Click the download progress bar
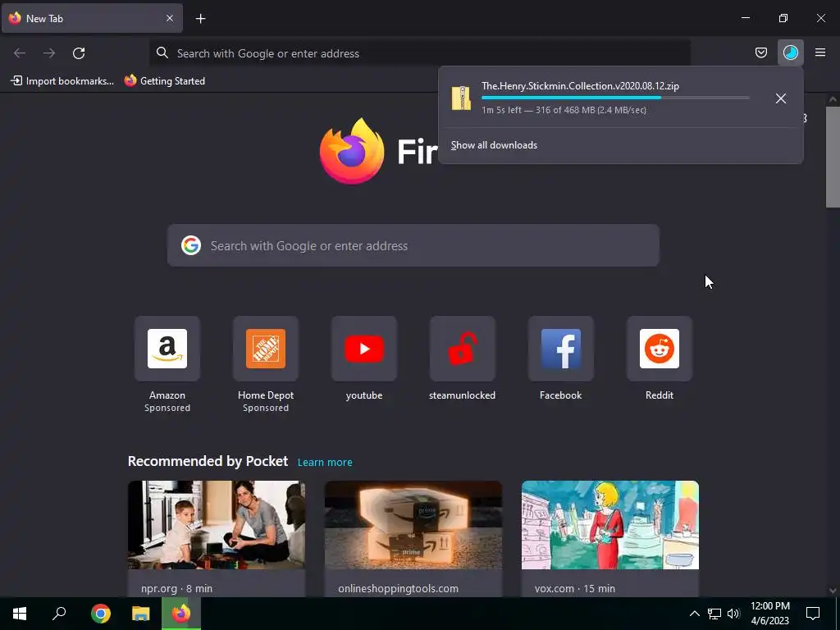This screenshot has width=840, height=630. [615, 98]
